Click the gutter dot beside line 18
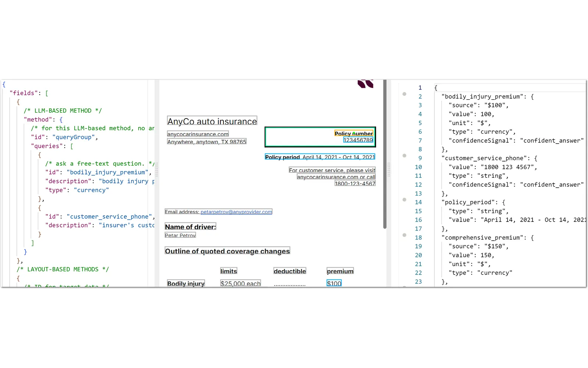588x368 pixels. (x=404, y=235)
